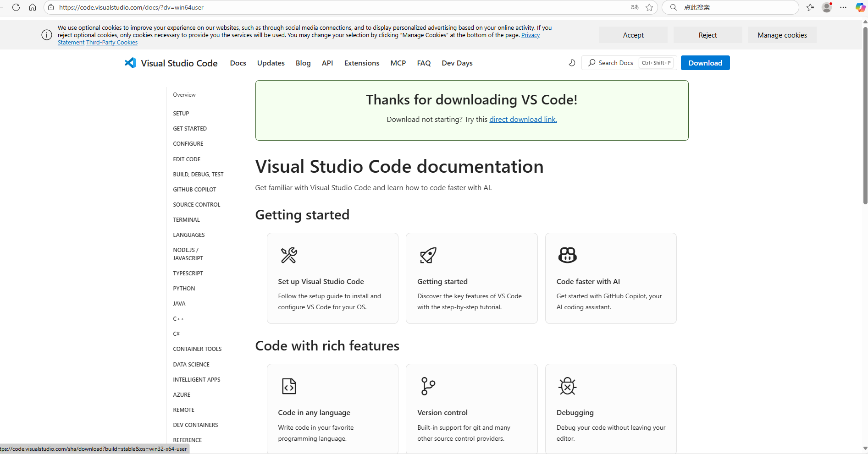This screenshot has width=868, height=454.
Task: Click Manage cookies button
Action: click(x=782, y=35)
